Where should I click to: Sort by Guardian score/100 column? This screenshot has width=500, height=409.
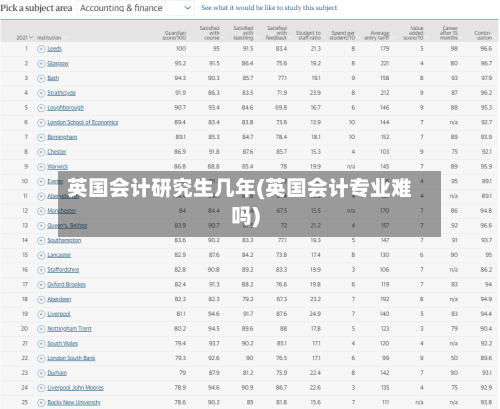point(174,35)
